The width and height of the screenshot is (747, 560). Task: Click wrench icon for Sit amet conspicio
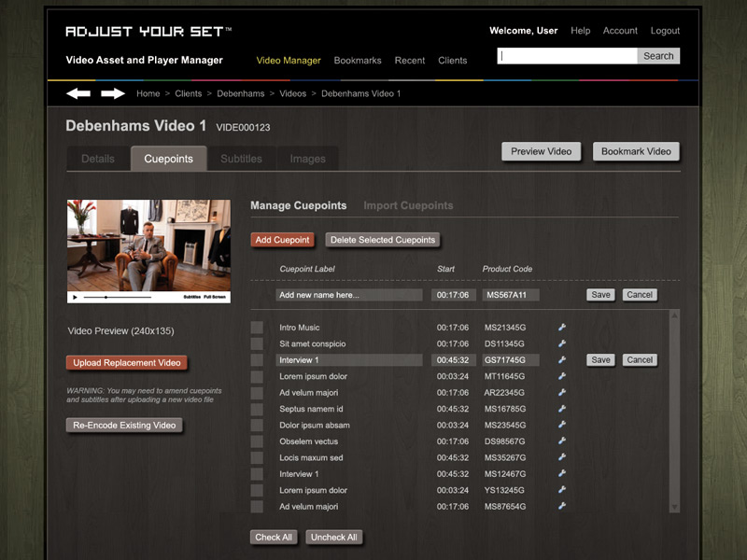tap(562, 343)
